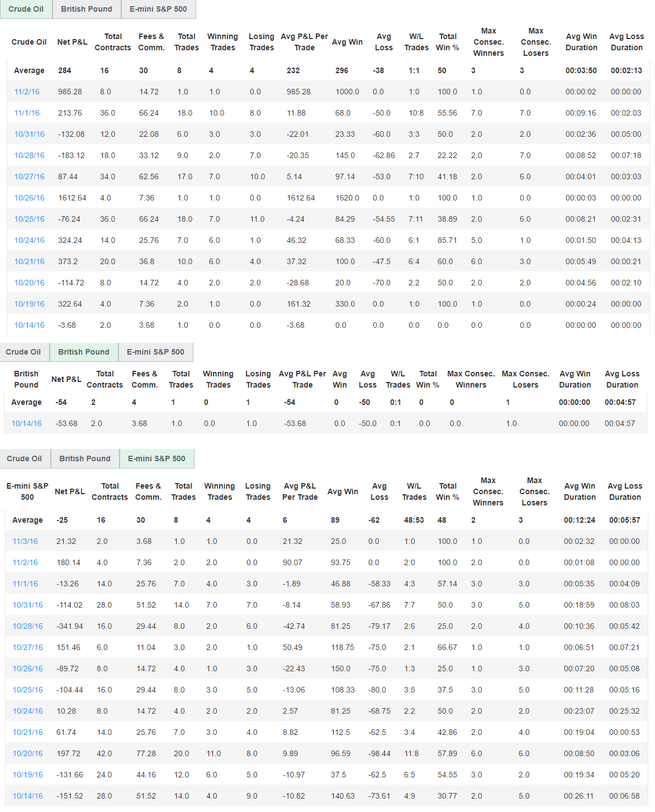Open E-mini S&P 500 entry for 10/28/16
Screen dimensions: 655x812
tap(27, 625)
